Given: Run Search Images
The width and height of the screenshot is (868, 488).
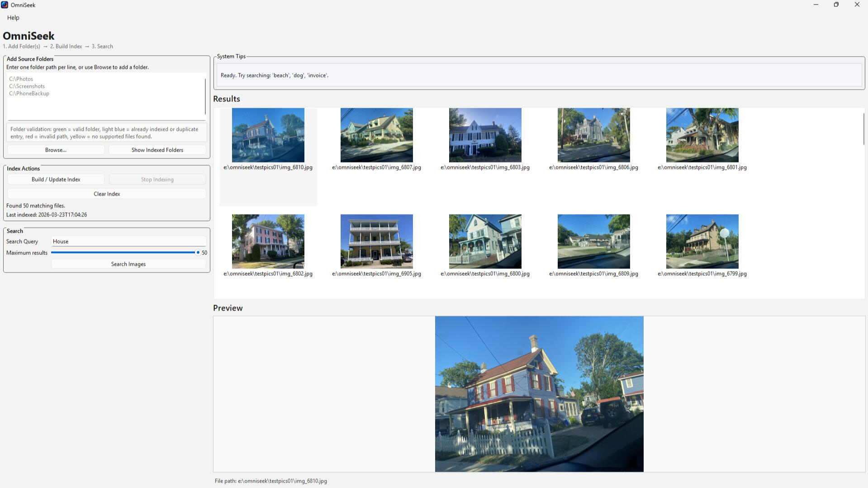Looking at the screenshot, I should [128, 264].
